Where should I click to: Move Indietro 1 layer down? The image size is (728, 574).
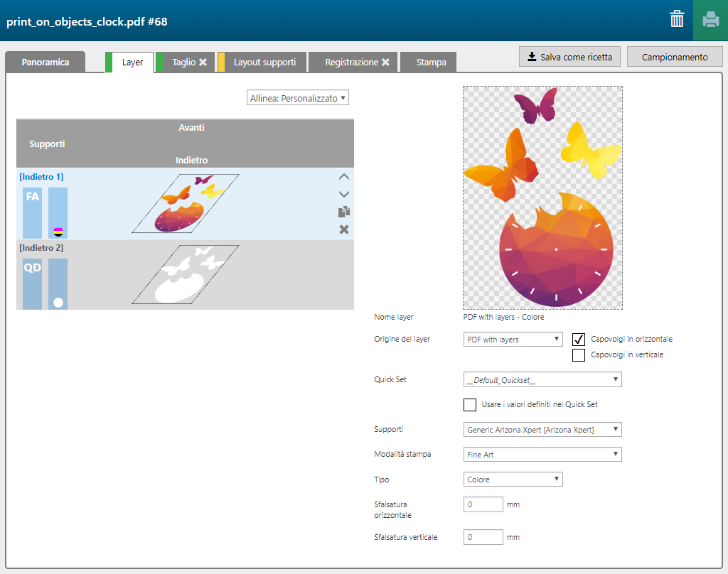click(343, 195)
